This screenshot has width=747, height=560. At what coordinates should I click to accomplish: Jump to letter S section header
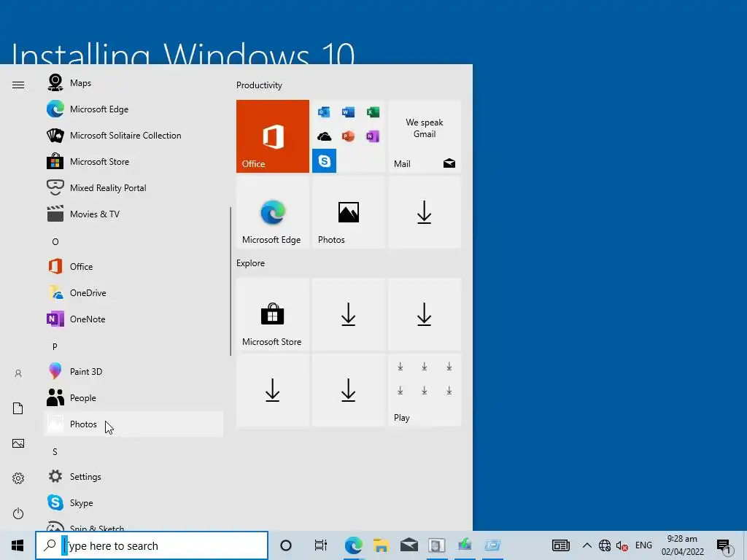tap(55, 452)
